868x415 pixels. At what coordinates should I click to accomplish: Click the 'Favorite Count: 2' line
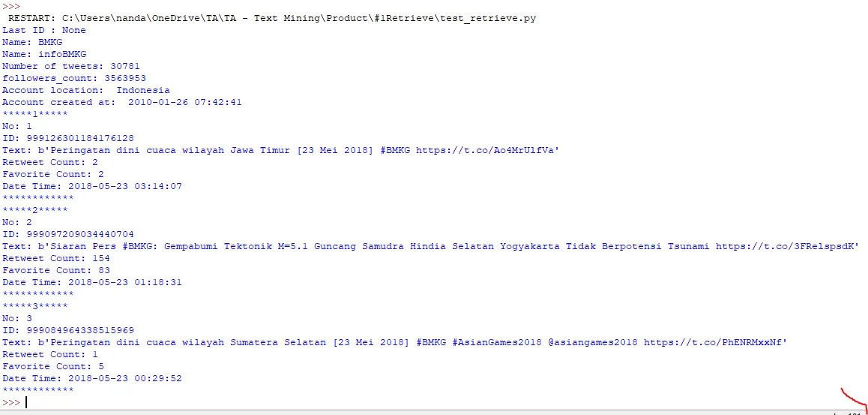tap(53, 175)
